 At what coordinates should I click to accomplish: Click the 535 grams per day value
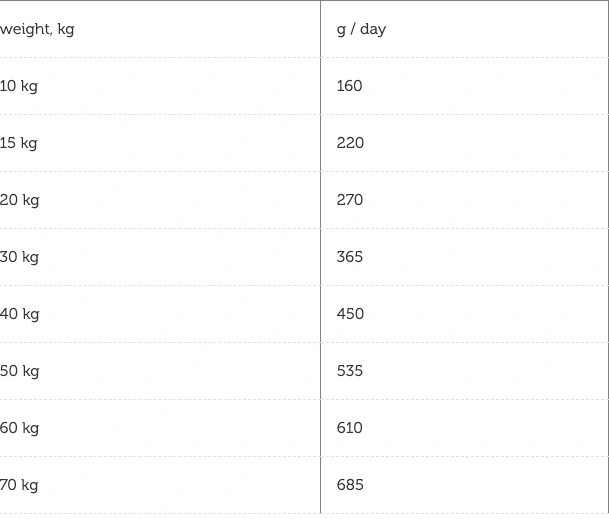point(350,371)
